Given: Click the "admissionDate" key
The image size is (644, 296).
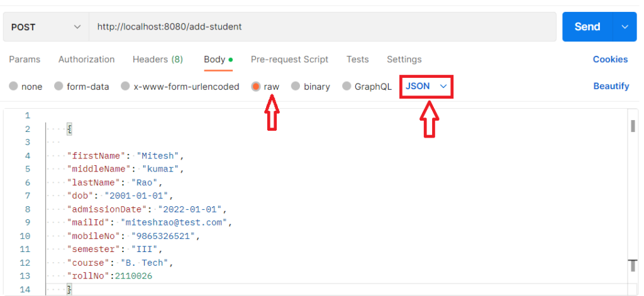Looking at the screenshot, I should pos(107,209).
